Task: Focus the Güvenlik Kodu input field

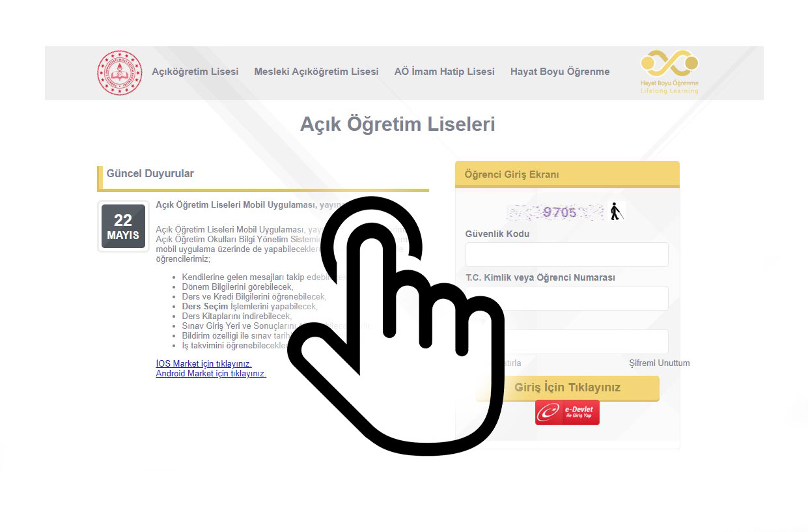Action: point(566,255)
